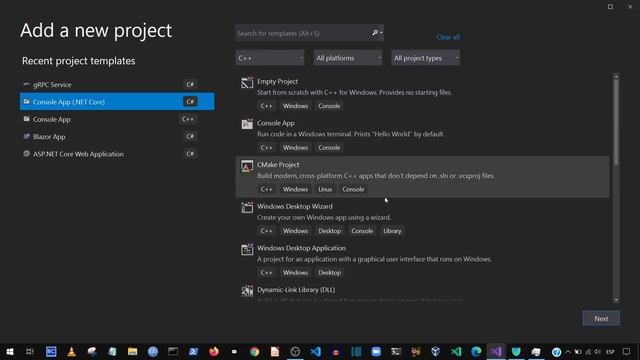Click the gRPC Service recent template icon
640x360 pixels.
pyautogui.click(x=27, y=84)
